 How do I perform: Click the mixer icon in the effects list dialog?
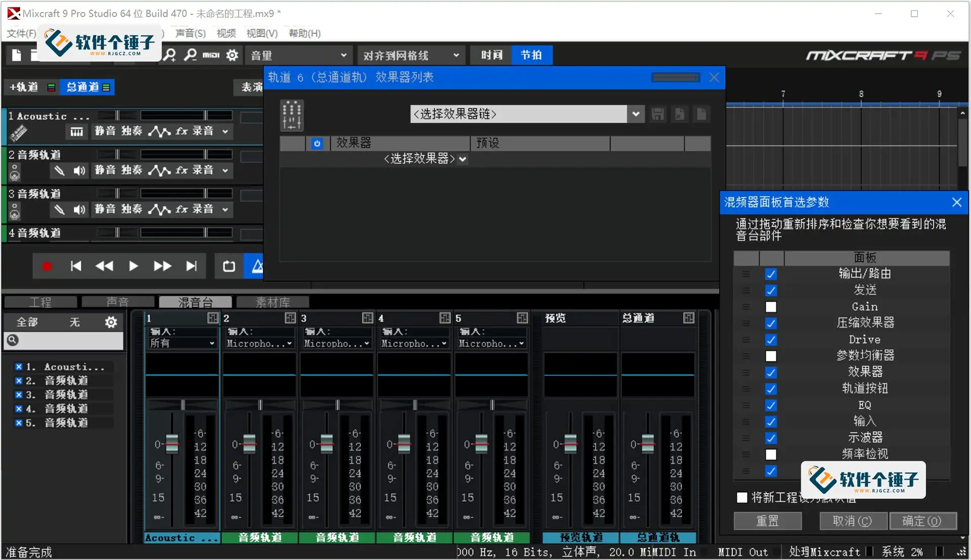(x=292, y=115)
